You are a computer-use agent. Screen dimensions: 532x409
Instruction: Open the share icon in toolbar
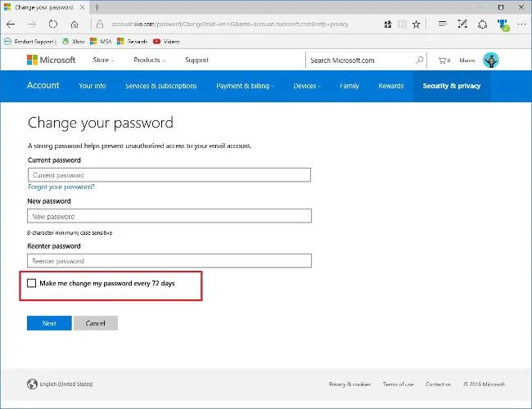(482, 24)
